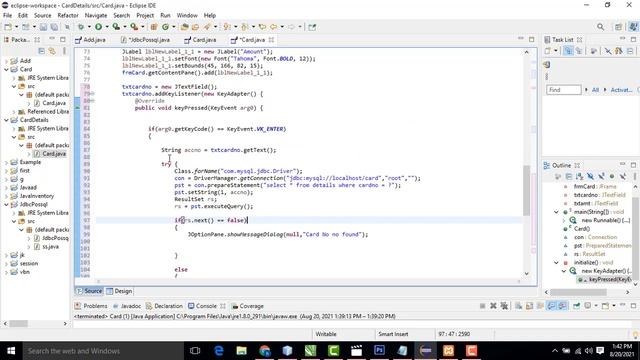Click the All link in Task List

[x=595, y=90]
